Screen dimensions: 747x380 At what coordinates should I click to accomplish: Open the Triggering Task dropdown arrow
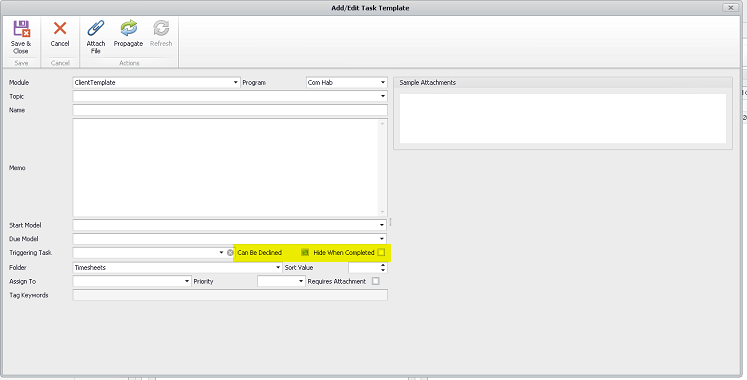pyautogui.click(x=221, y=252)
